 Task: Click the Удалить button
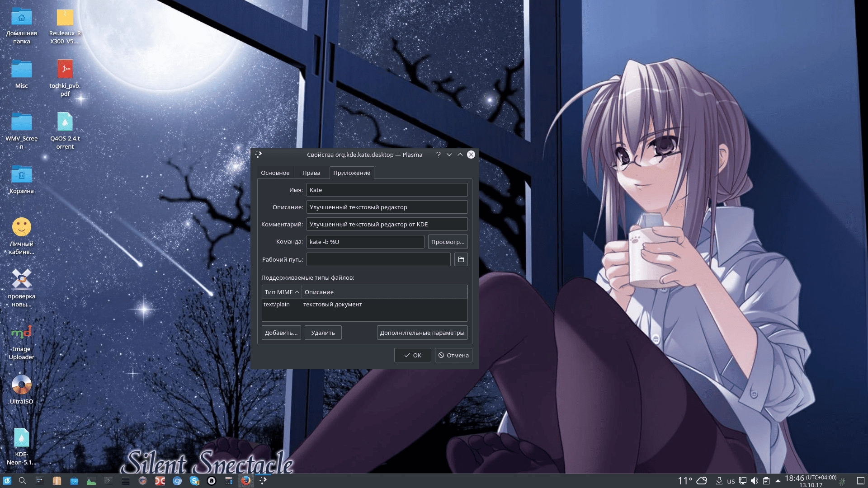pyautogui.click(x=323, y=333)
